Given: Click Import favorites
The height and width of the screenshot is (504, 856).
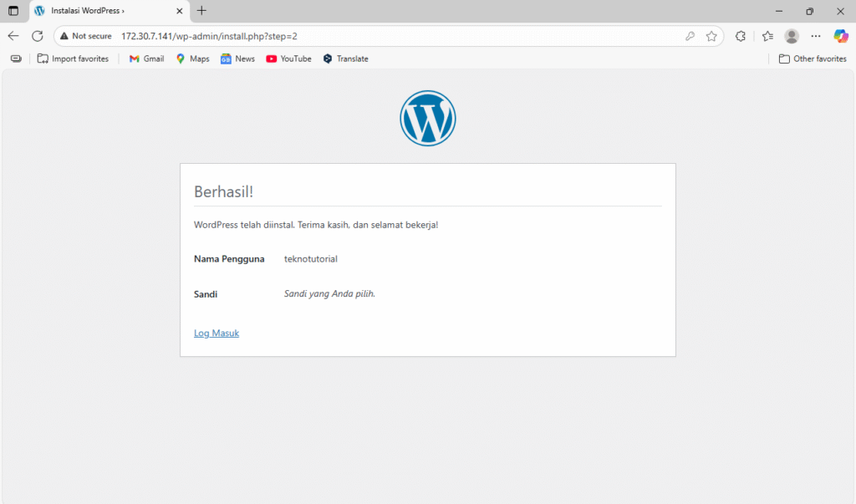Looking at the screenshot, I should click(73, 59).
